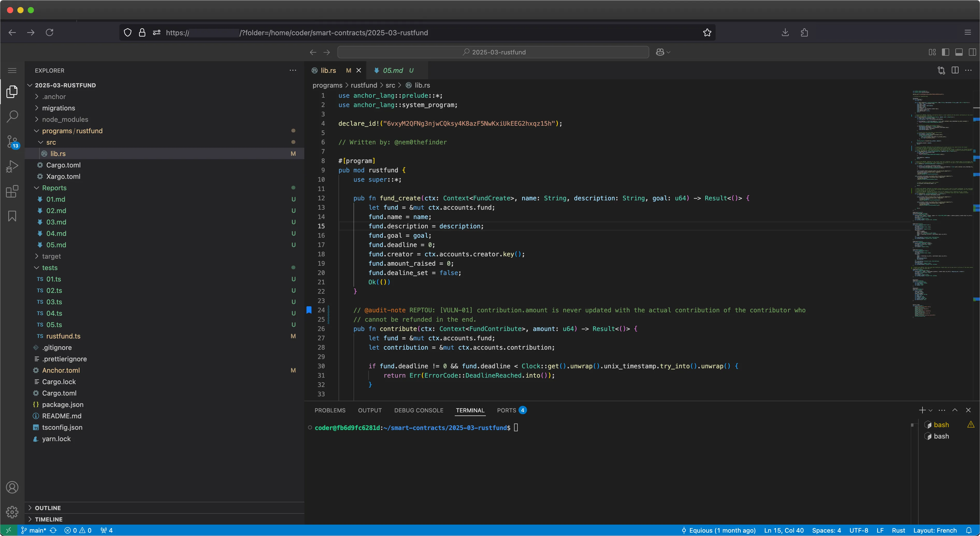The image size is (980, 536).
Task: Open the Run and Debug view
Action: [x=12, y=166]
